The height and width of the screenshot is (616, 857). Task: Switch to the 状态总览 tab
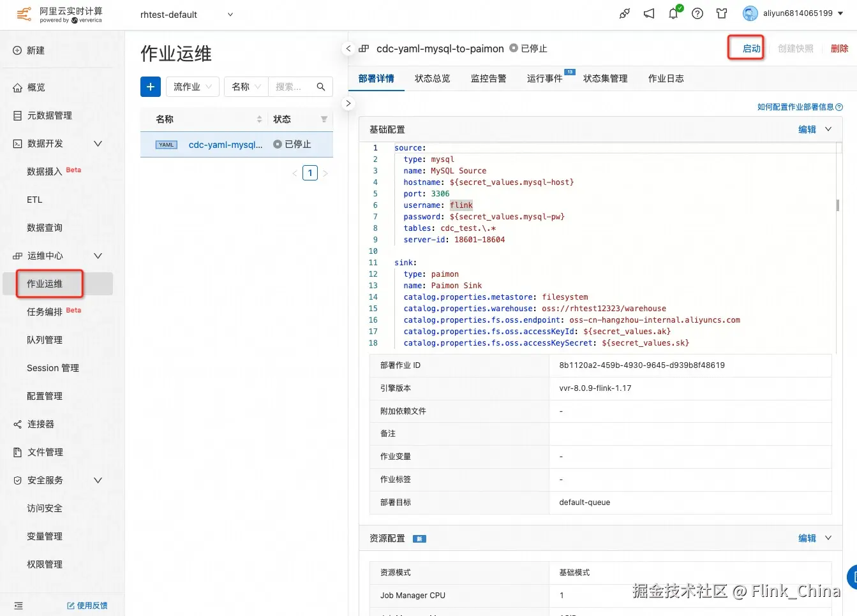(x=433, y=78)
